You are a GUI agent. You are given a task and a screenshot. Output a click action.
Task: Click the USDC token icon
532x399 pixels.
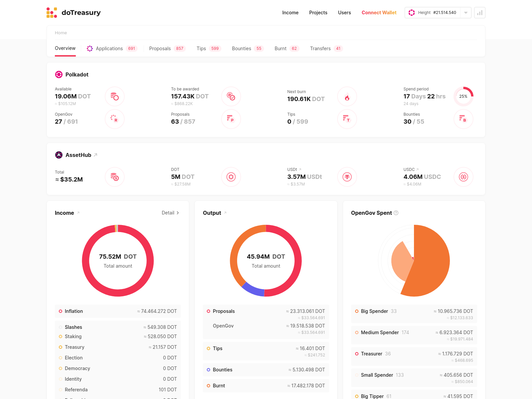(464, 177)
